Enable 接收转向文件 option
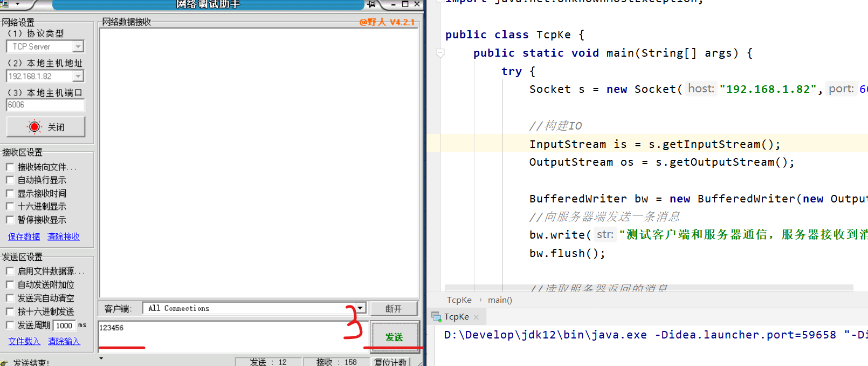Image resolution: width=868 pixels, height=366 pixels. pos(10,167)
